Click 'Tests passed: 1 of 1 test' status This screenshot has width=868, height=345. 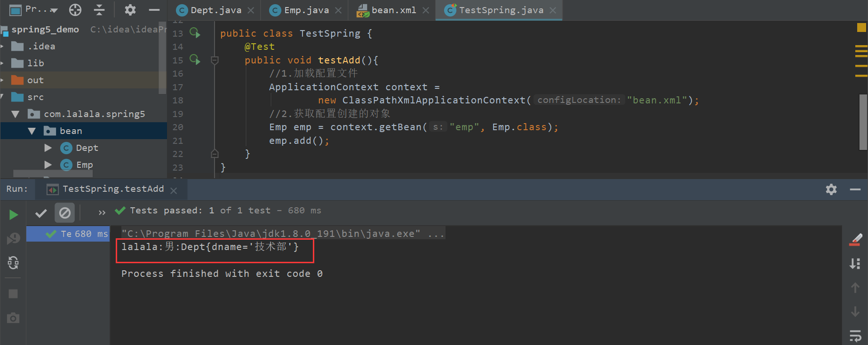click(x=200, y=211)
